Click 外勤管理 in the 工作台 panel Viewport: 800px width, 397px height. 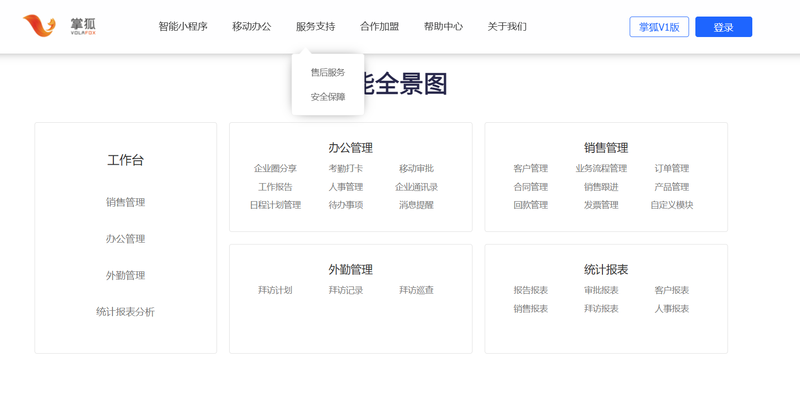[x=126, y=276]
